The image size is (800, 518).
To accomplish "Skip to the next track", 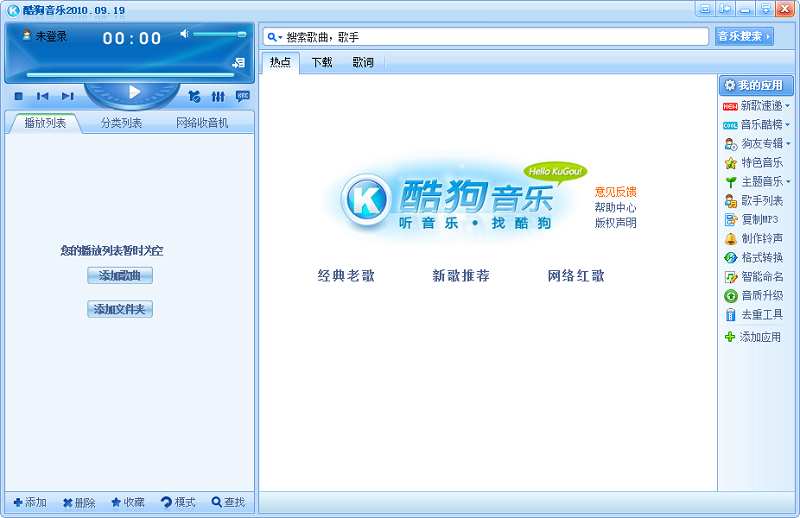I will (67, 96).
